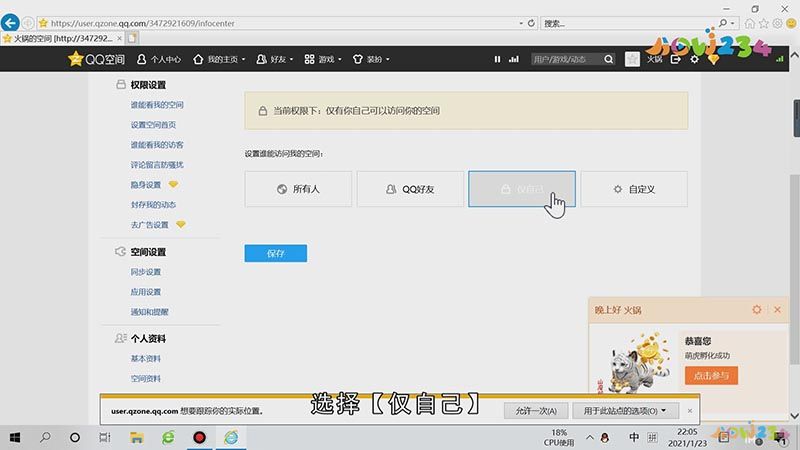This screenshot has width=800, height=450.
Task: Open 用于此站点的选项(O) dropdown
Action: point(626,411)
